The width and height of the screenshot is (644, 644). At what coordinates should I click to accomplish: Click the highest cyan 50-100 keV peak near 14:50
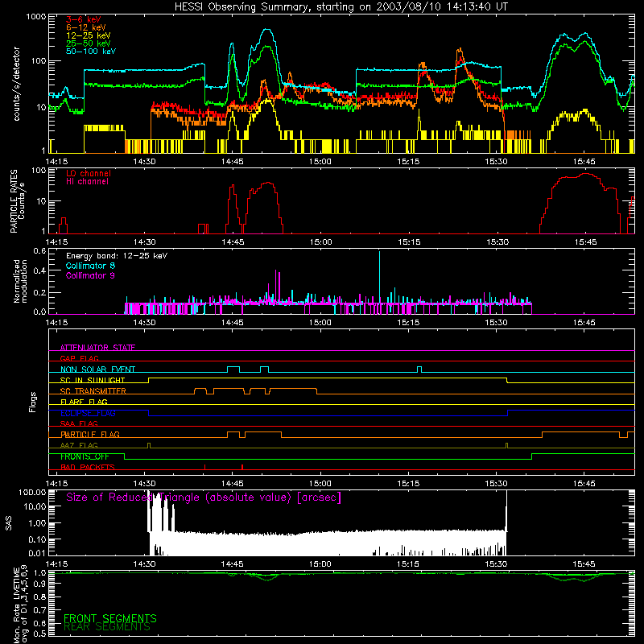tap(267, 30)
